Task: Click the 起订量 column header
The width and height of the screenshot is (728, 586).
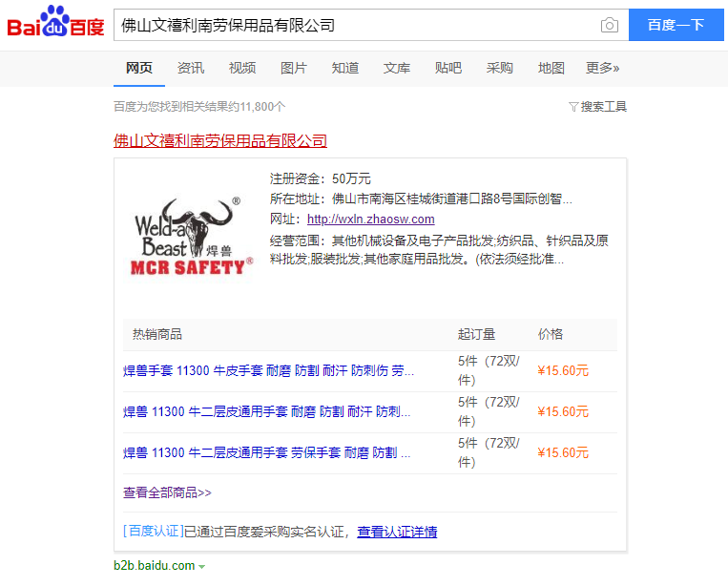Action: coord(476,334)
